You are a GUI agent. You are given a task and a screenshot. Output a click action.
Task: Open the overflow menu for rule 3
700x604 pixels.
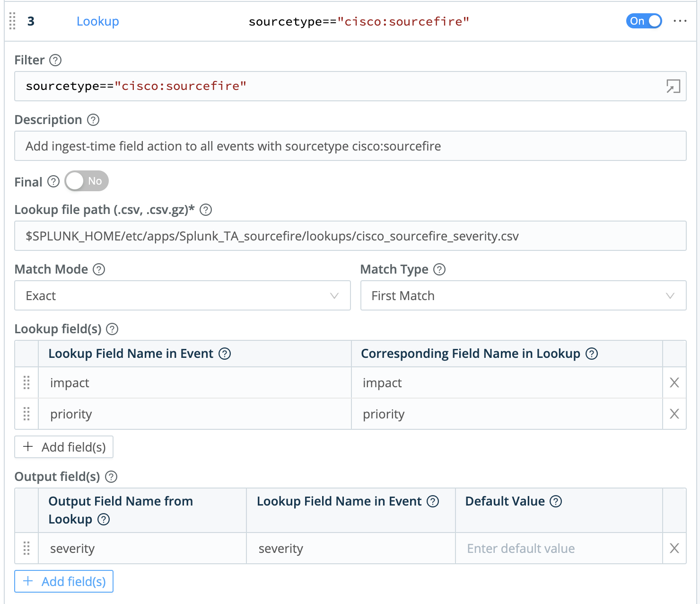[680, 21]
